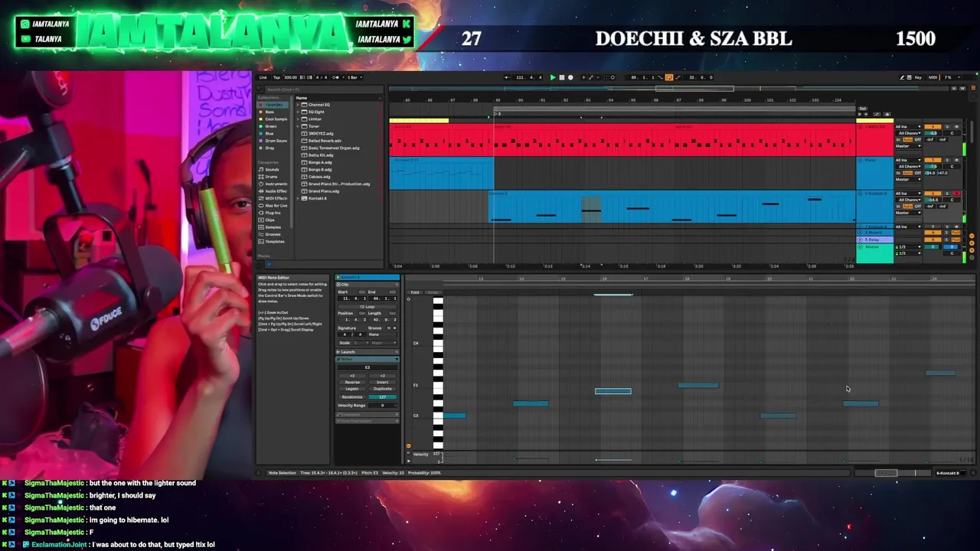Expand the Channel EQ device folder
This screenshot has height=551, width=980.
[x=298, y=105]
